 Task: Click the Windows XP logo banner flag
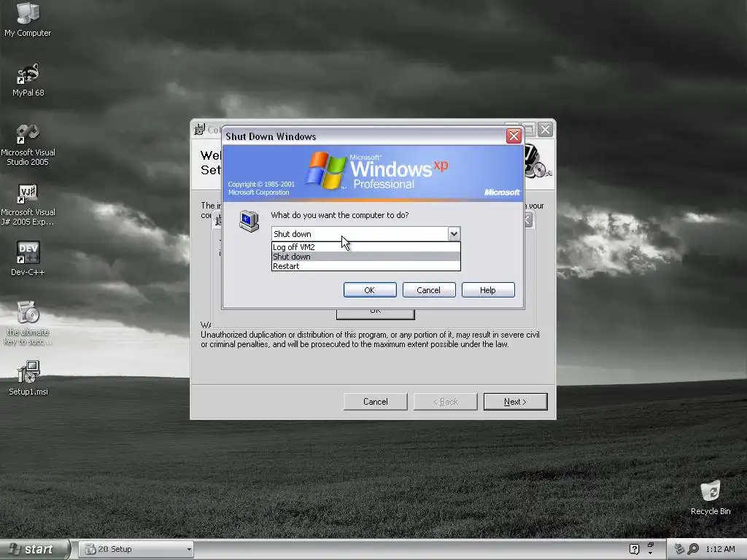(326, 171)
